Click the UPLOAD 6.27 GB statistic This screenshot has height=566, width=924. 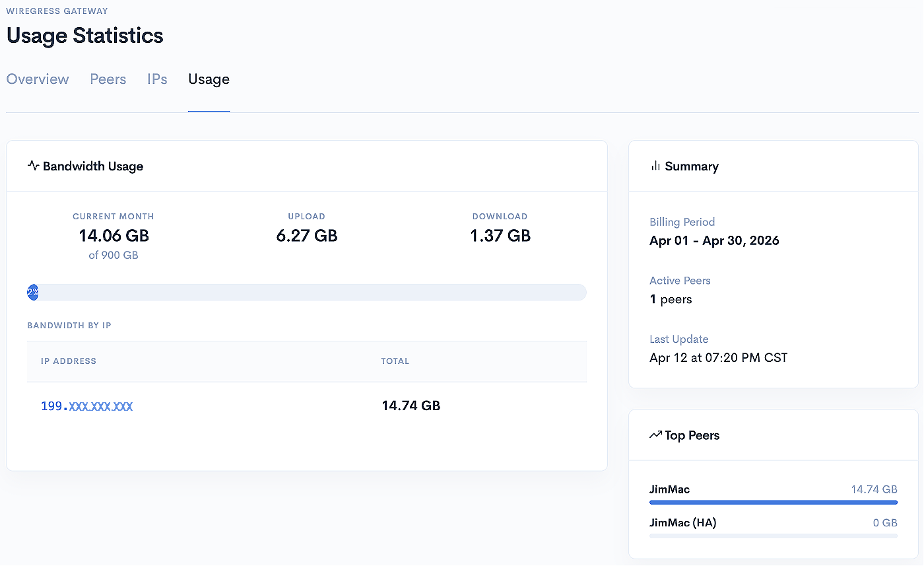(x=306, y=235)
